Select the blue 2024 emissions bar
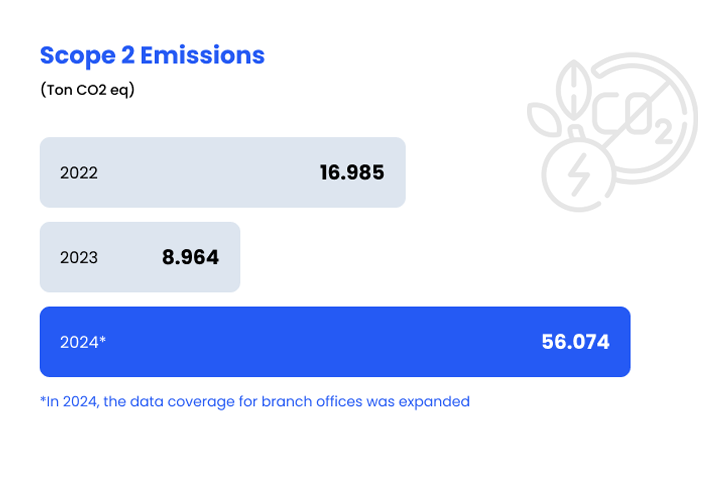The image size is (728, 489). [335, 342]
